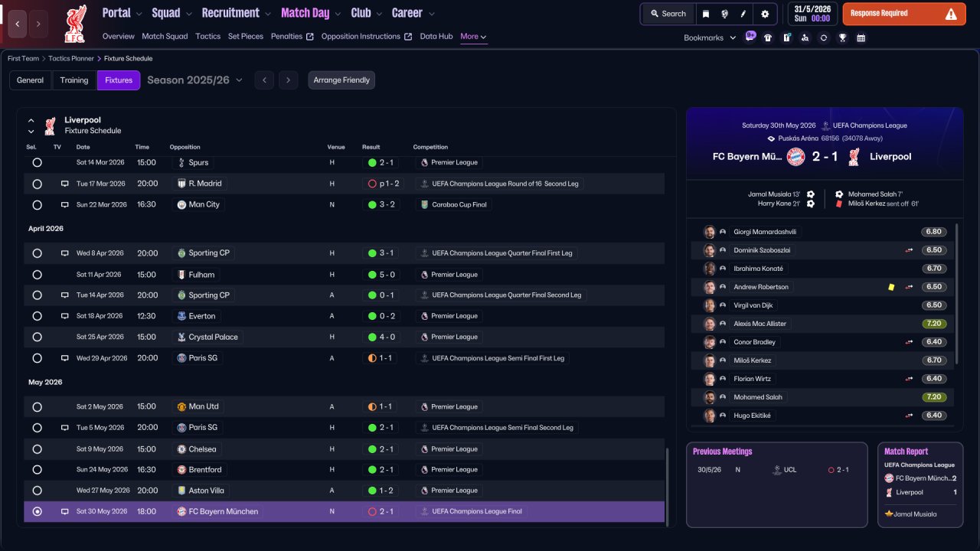Select the Fulham fixture radio button
The width and height of the screenshot is (980, 551).
[x=37, y=274]
